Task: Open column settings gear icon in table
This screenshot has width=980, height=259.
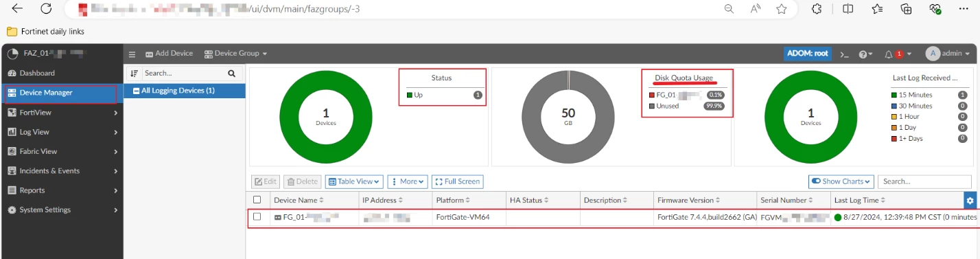Action: [970, 201]
